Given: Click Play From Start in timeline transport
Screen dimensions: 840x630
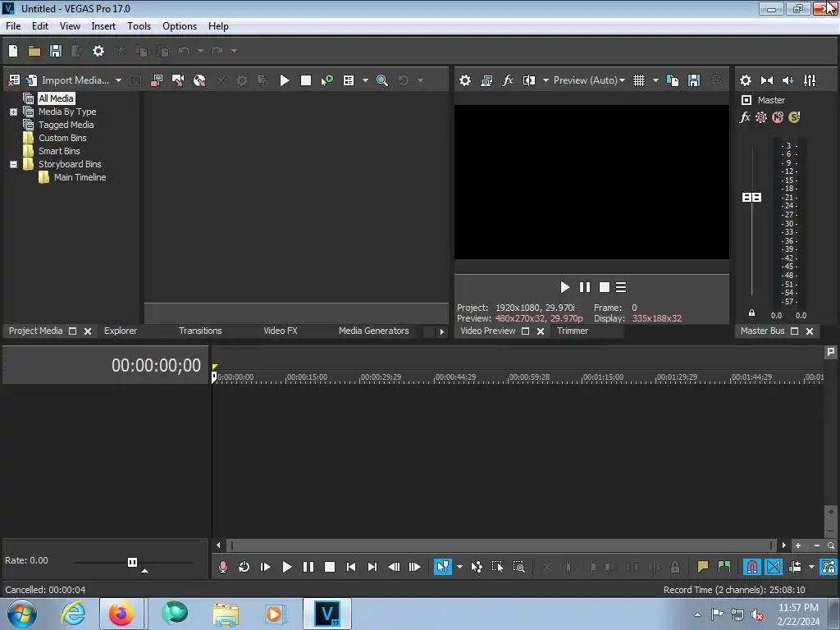Looking at the screenshot, I should 265,567.
